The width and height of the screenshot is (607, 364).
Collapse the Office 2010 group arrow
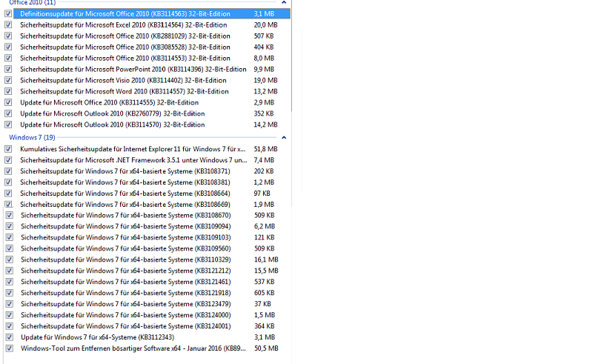[284, 2]
